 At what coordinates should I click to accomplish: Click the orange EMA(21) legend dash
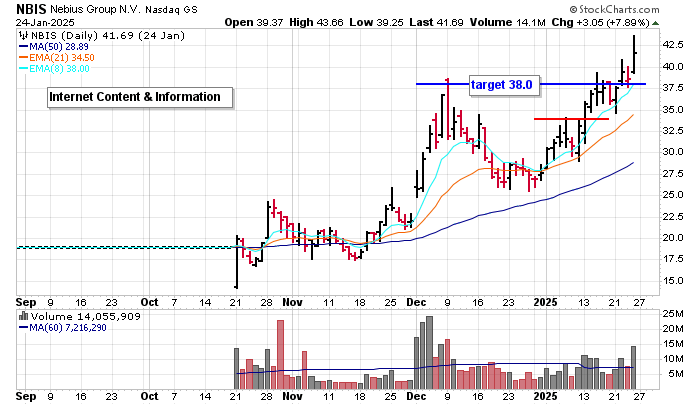tap(24, 58)
